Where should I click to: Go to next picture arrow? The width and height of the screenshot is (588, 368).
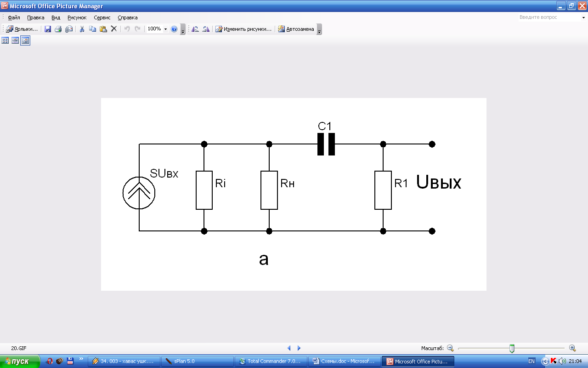click(299, 348)
